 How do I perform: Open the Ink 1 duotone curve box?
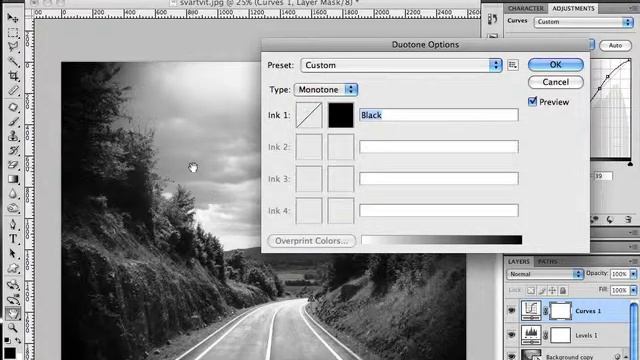point(309,115)
